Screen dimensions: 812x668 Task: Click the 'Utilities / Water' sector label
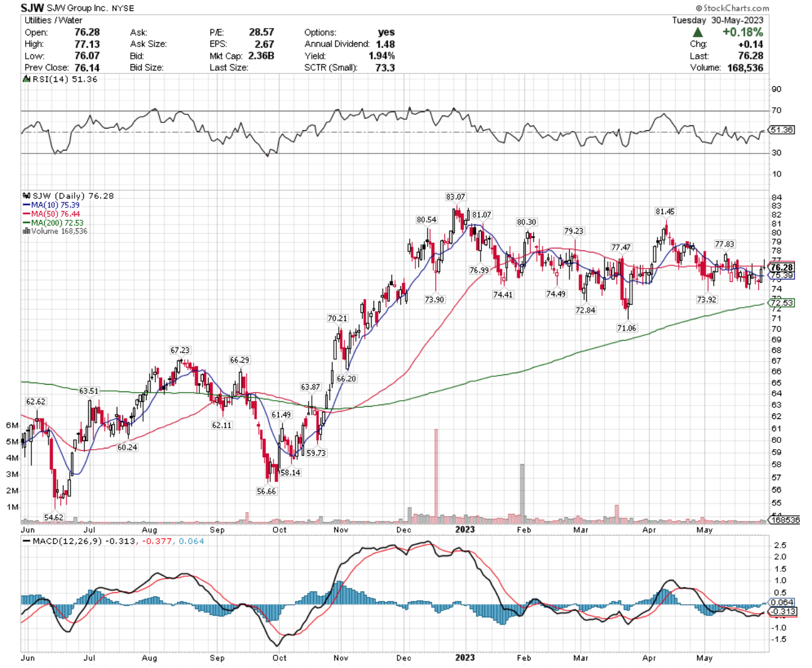pyautogui.click(x=53, y=20)
